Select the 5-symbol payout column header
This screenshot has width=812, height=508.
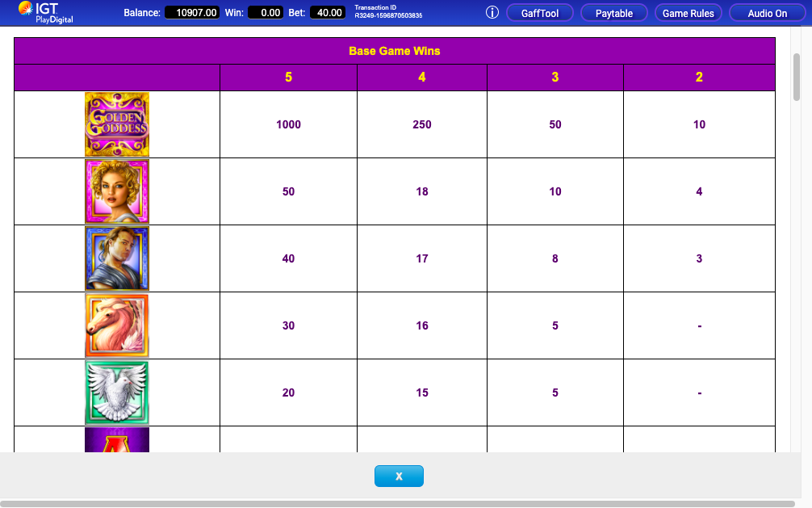click(x=288, y=77)
